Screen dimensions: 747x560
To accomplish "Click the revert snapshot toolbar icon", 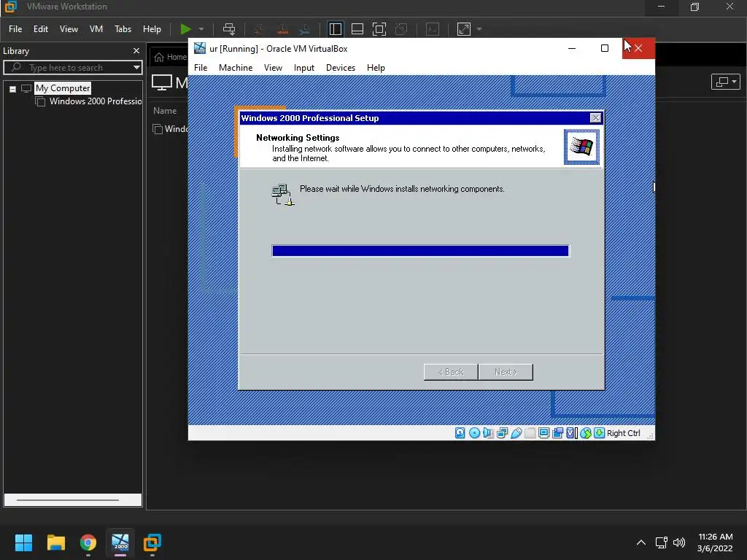I will [282, 29].
